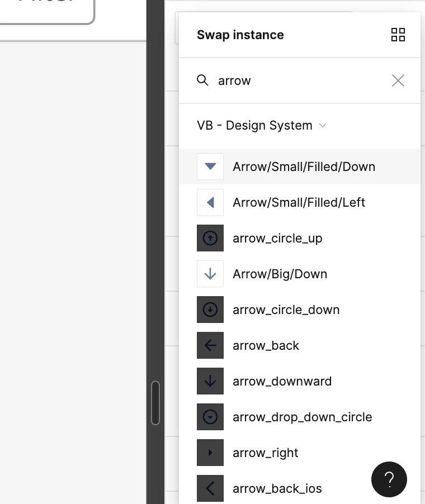Screen dimensions: 425x504
Task: Switch to grid view in Swap instance
Action: 398,35
